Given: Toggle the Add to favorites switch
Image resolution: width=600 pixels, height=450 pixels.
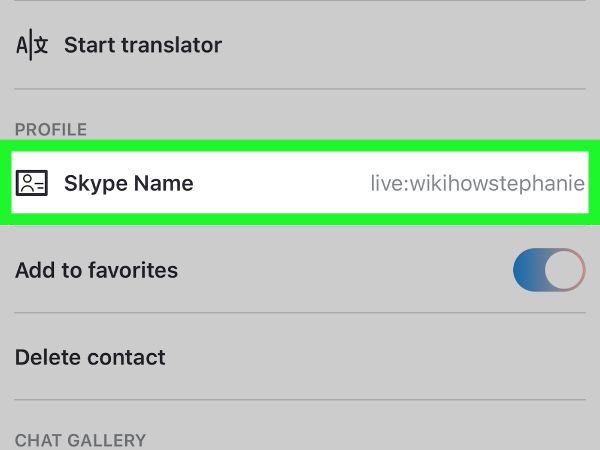Looking at the screenshot, I should [549, 270].
